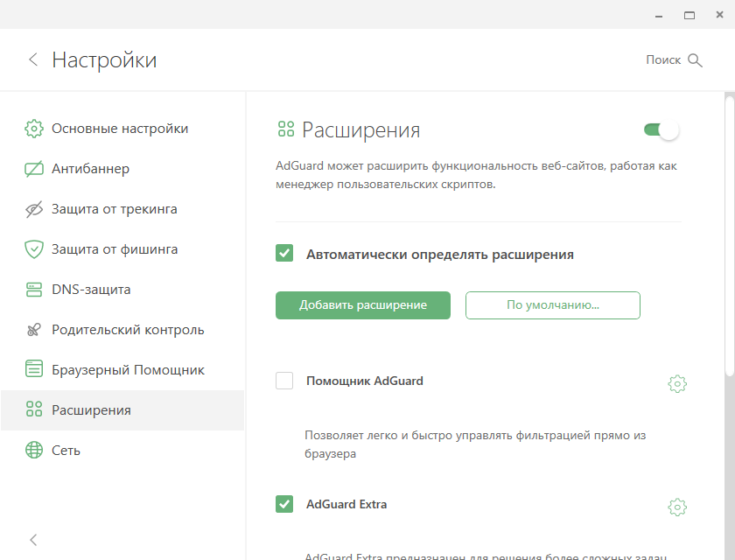The width and height of the screenshot is (735, 560).
Task: Close the AdGuard settings window
Action: tap(719, 15)
